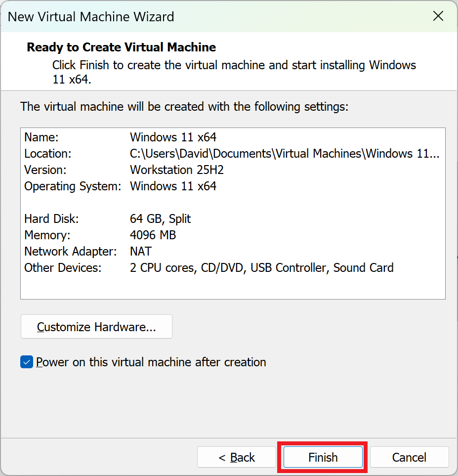This screenshot has height=476, width=458.
Task: Click the 'Click Finish to create' description text
Action: (x=234, y=65)
